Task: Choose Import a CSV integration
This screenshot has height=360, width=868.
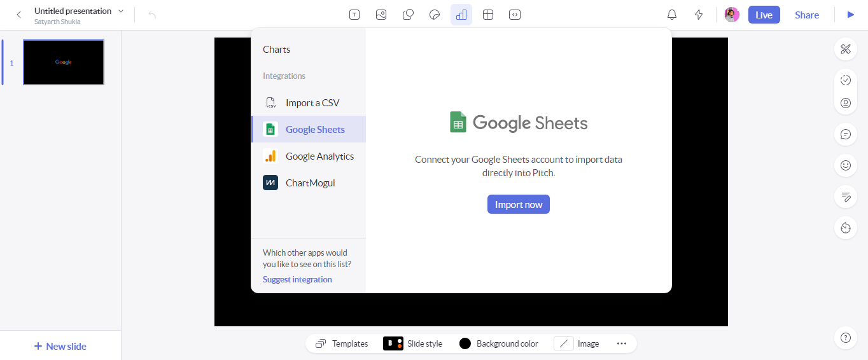Action: click(x=309, y=102)
